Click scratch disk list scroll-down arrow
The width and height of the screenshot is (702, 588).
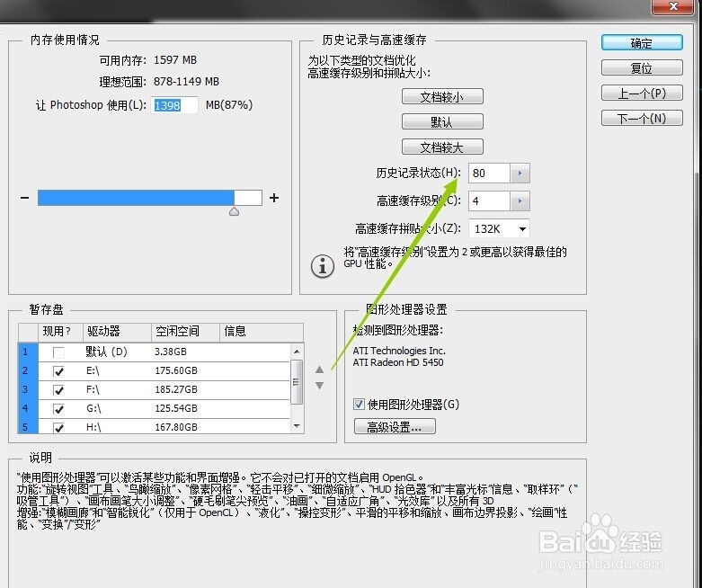pyautogui.click(x=297, y=426)
